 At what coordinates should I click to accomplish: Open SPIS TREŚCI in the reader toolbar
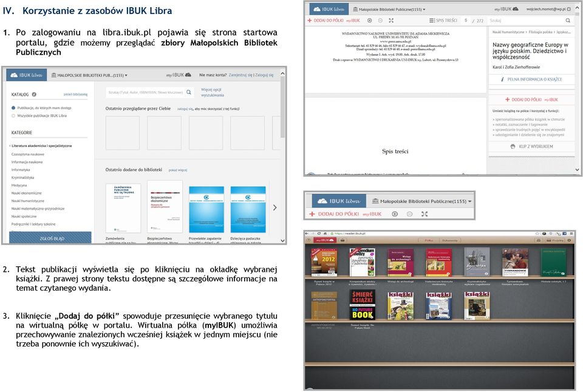(x=443, y=21)
